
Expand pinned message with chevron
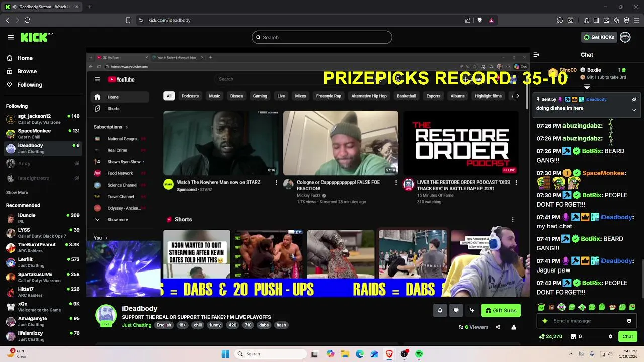(634, 109)
